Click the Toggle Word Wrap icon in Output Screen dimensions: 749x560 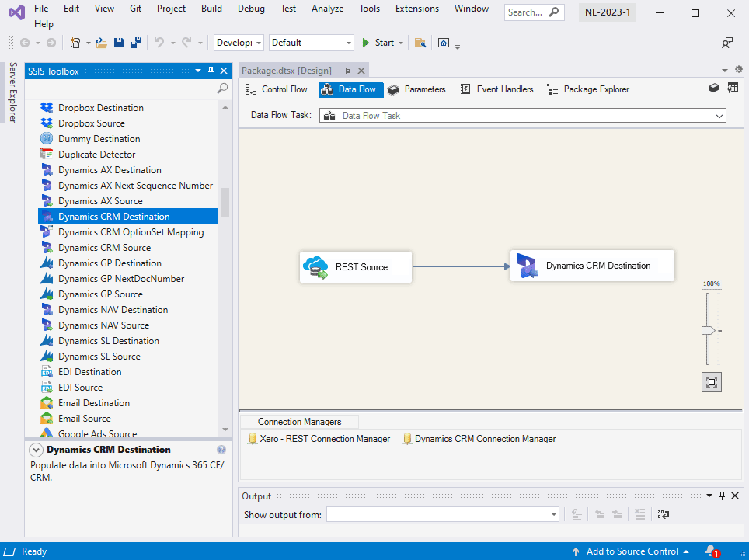664,514
